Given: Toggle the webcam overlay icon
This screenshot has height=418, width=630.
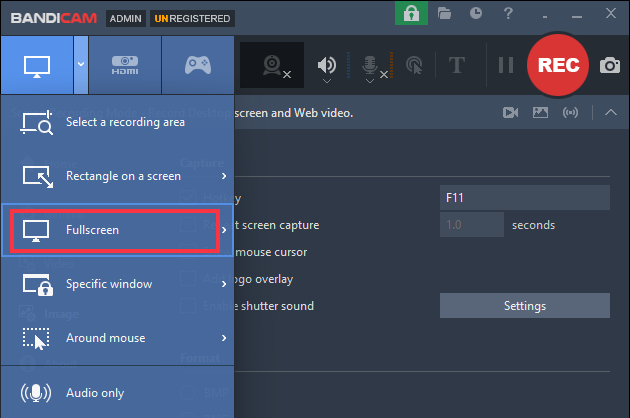Looking at the screenshot, I should pyautogui.click(x=272, y=65).
